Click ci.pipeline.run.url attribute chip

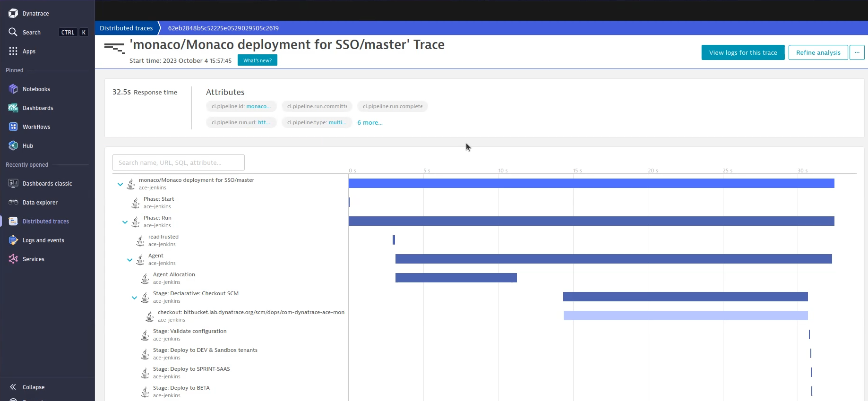coord(241,122)
